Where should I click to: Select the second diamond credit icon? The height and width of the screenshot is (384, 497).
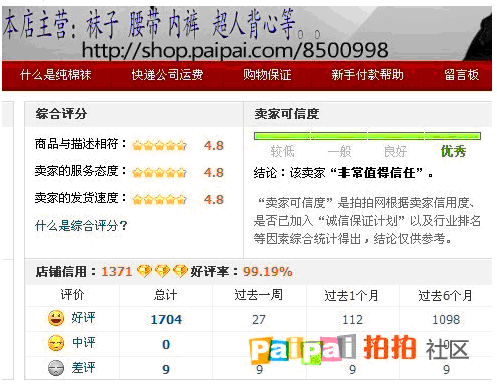(x=162, y=271)
